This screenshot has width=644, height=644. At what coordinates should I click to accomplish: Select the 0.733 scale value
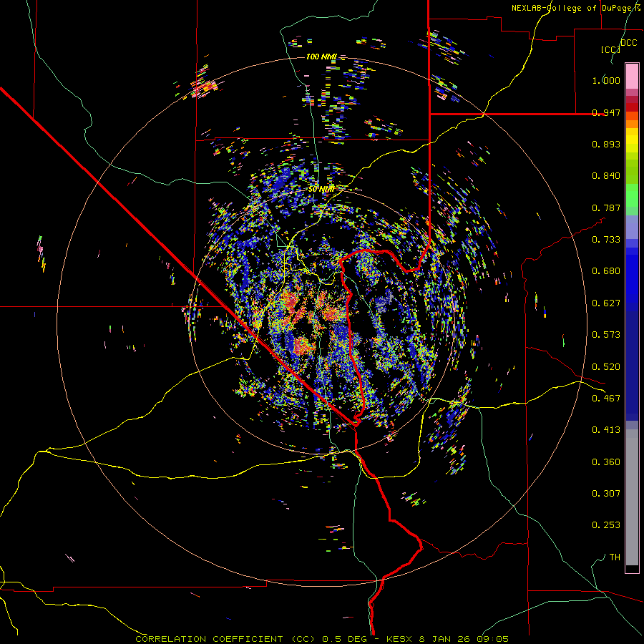click(606, 240)
